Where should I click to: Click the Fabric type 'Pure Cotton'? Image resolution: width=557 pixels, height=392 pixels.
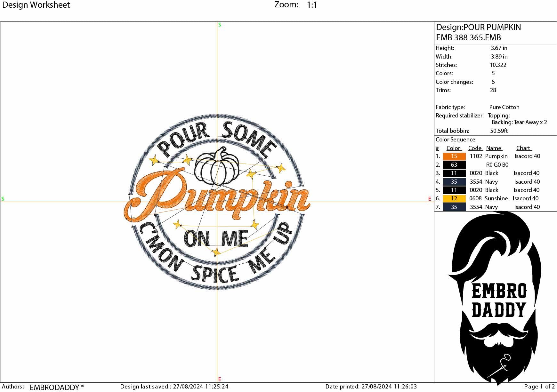click(x=504, y=107)
